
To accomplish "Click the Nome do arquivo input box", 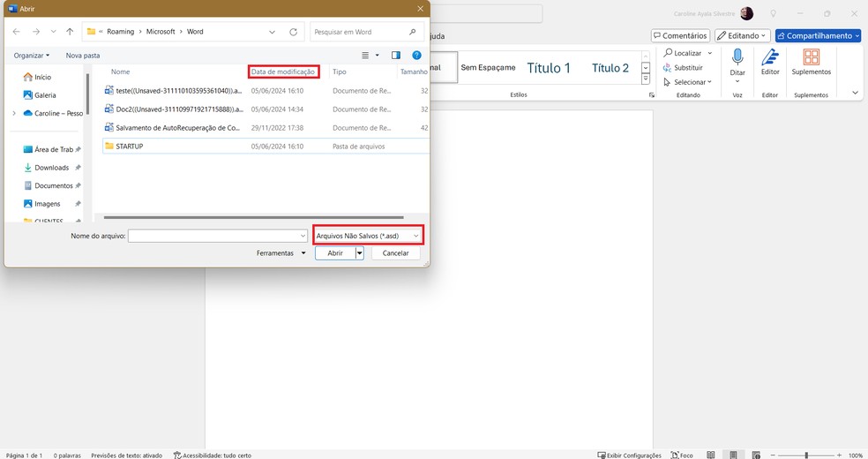I will [x=218, y=236].
